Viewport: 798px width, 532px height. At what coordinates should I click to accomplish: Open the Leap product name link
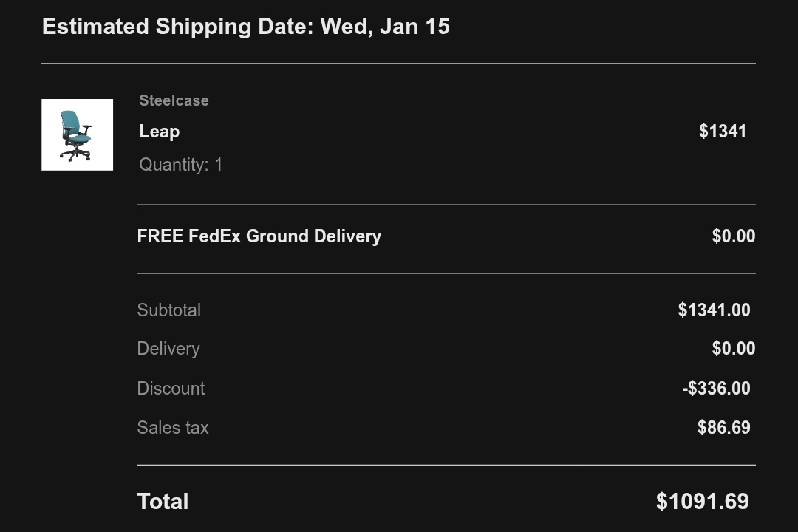point(160,132)
